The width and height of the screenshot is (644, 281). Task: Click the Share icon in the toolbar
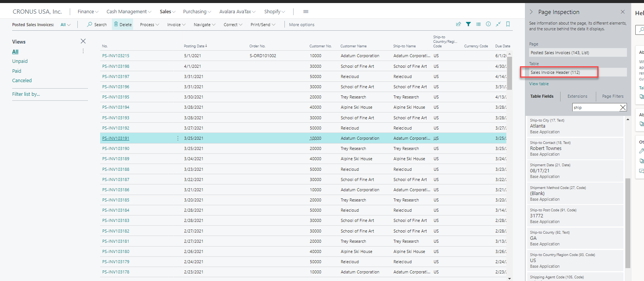pyautogui.click(x=458, y=24)
